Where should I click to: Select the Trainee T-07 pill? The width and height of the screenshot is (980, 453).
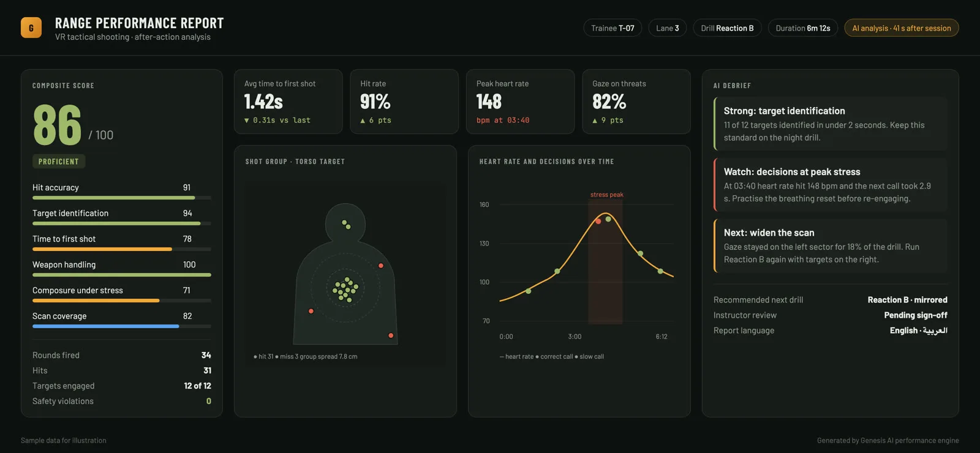[612, 28]
